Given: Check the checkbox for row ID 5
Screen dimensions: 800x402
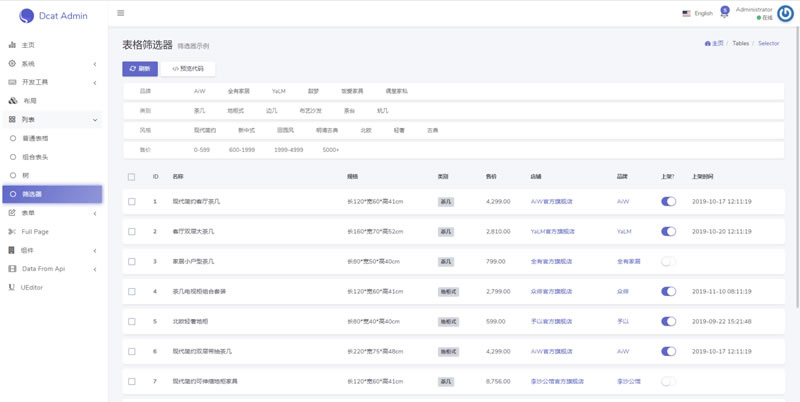Looking at the screenshot, I should (131, 322).
